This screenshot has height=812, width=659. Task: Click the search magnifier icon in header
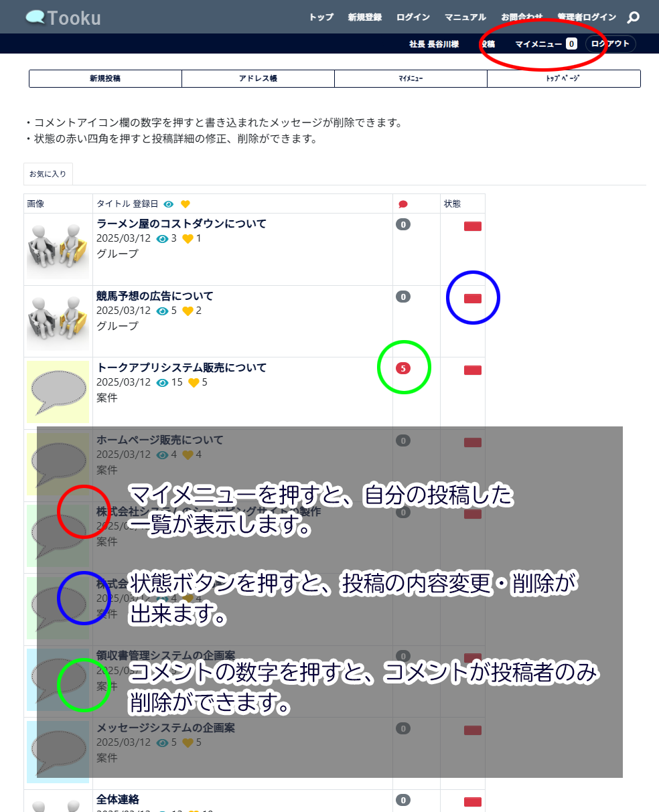coord(633,18)
